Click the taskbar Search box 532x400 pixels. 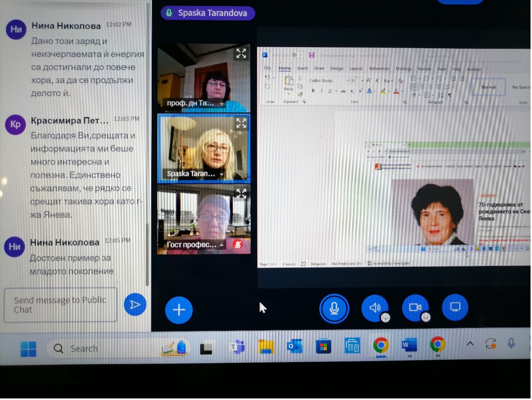click(119, 349)
